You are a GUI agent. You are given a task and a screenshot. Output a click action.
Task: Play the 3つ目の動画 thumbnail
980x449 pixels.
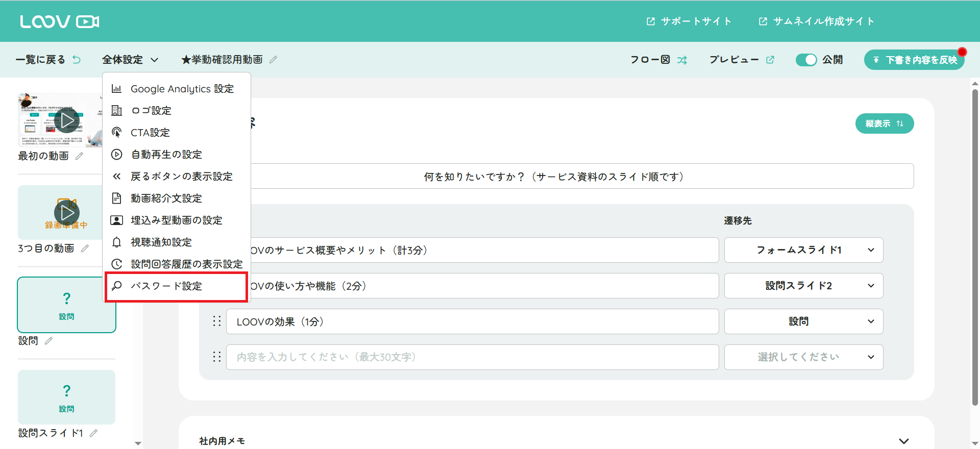coord(66,213)
